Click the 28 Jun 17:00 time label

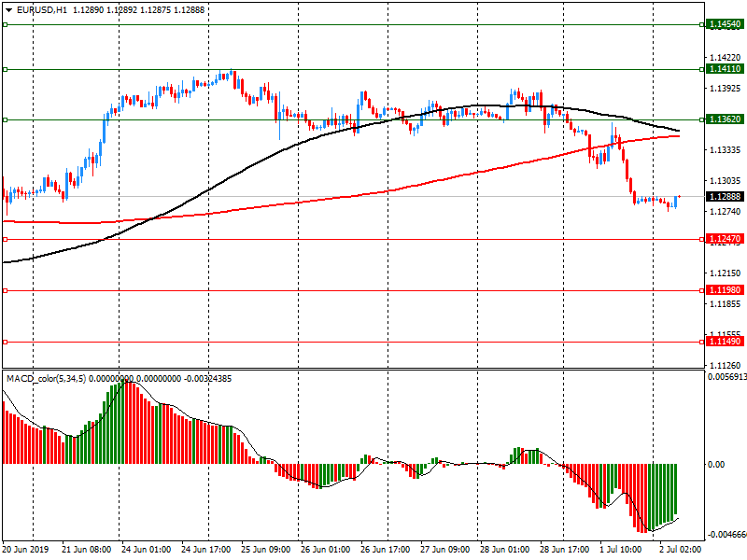[565, 550]
